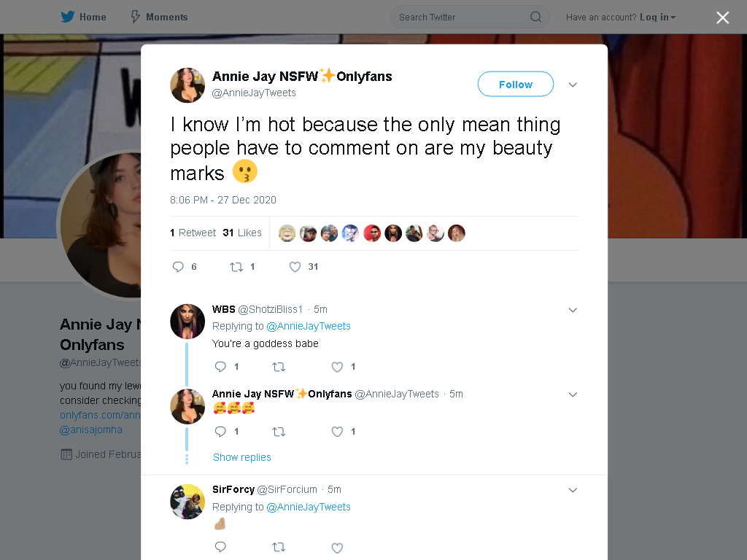
Task: Follow Annie Jay's account
Action: tap(516, 85)
